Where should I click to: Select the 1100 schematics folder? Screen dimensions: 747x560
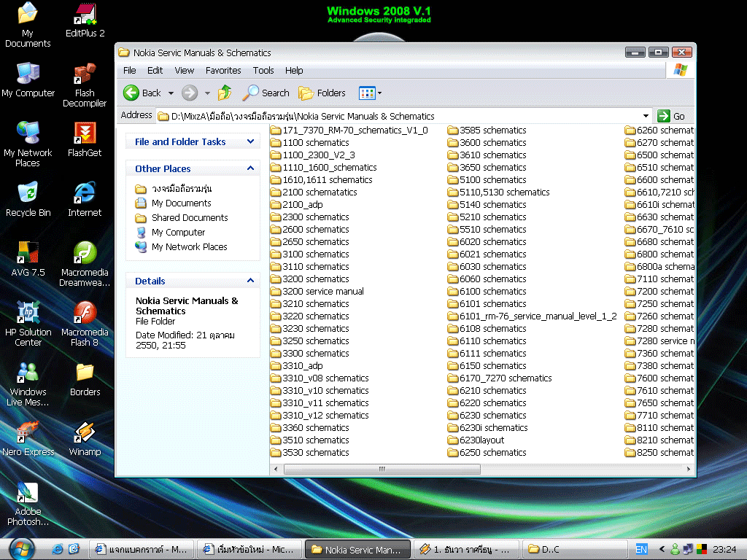tap(309, 143)
